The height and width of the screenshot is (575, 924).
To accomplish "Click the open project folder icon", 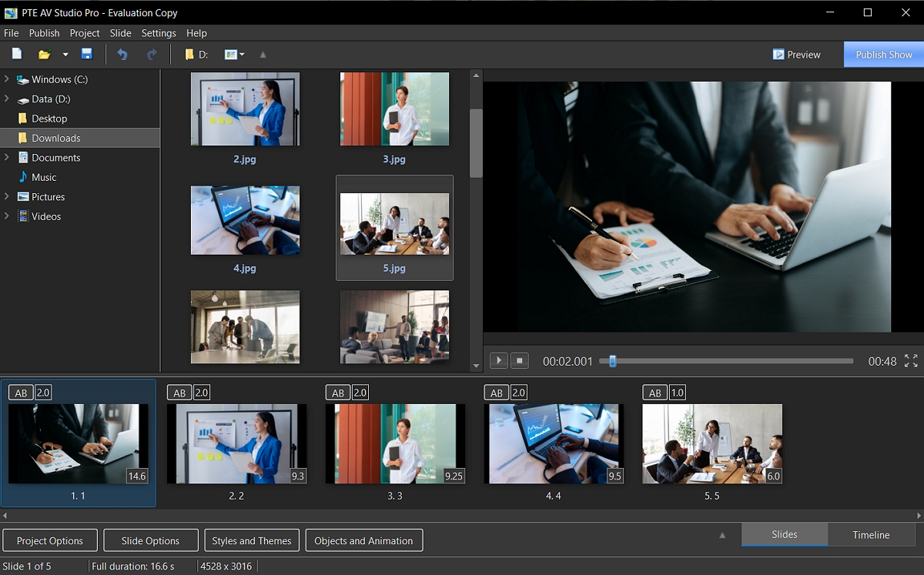I will (x=45, y=54).
